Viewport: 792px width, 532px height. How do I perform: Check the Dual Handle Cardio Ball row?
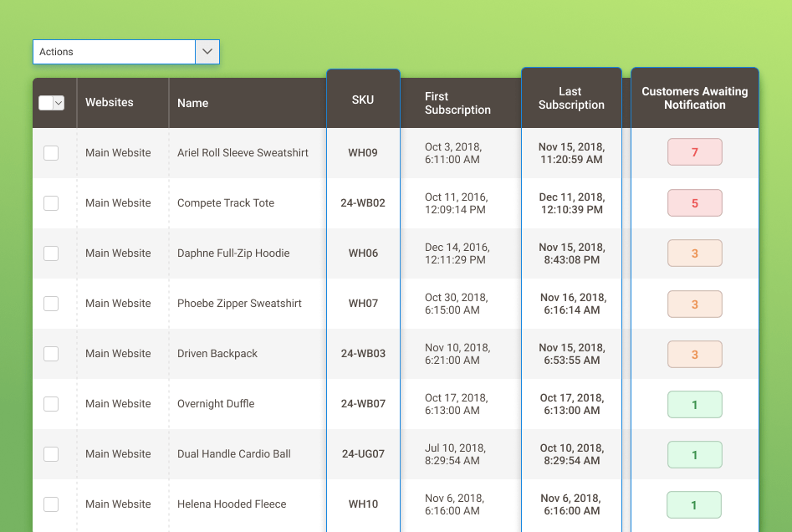[x=51, y=453]
